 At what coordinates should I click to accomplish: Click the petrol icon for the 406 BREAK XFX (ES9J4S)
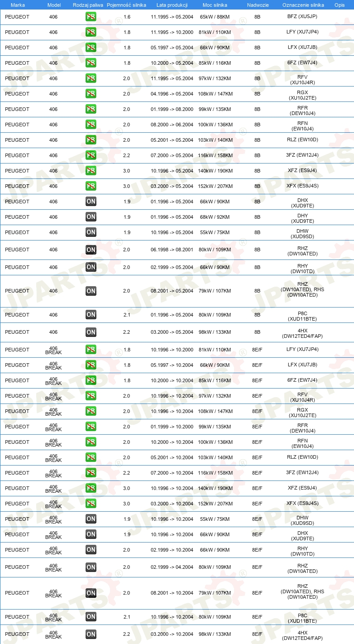91,504
